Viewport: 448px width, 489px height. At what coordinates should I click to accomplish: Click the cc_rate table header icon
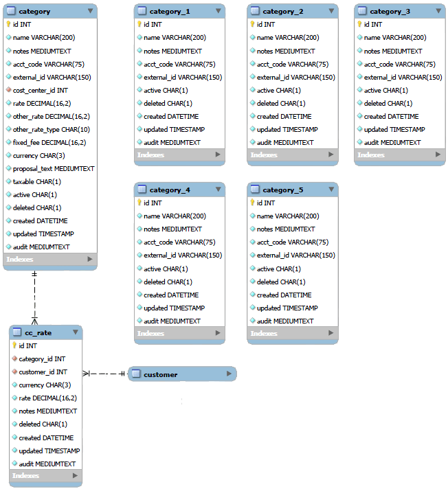16,332
